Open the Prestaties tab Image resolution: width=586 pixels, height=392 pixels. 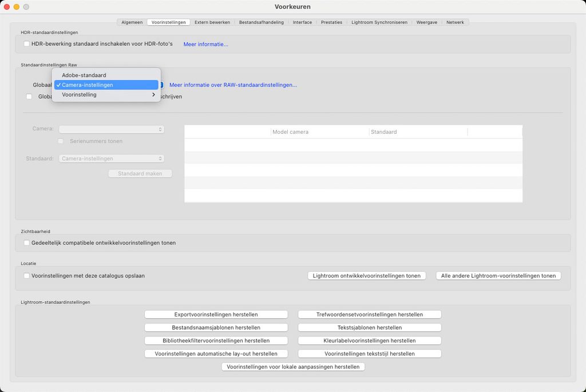click(331, 22)
